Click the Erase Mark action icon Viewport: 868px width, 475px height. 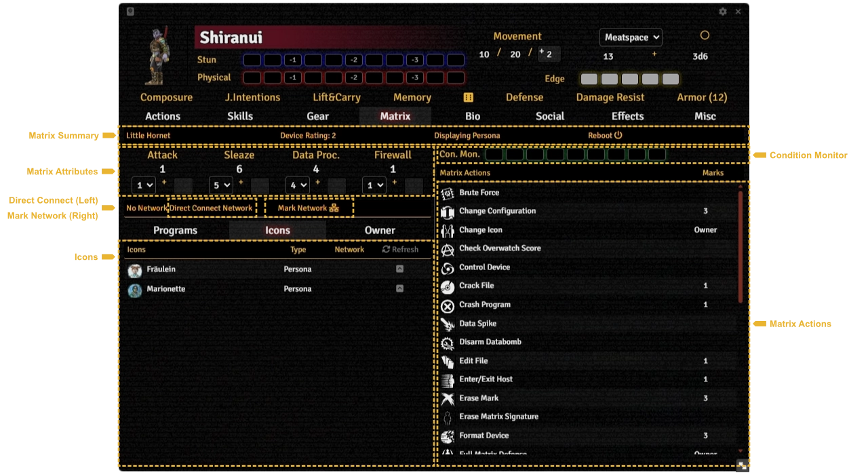pos(448,399)
